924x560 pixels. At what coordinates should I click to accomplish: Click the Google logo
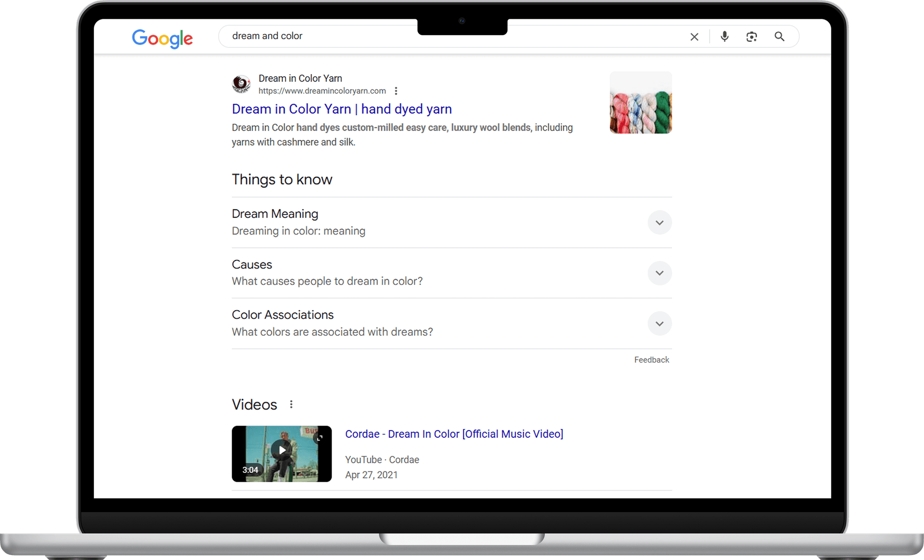pos(162,38)
